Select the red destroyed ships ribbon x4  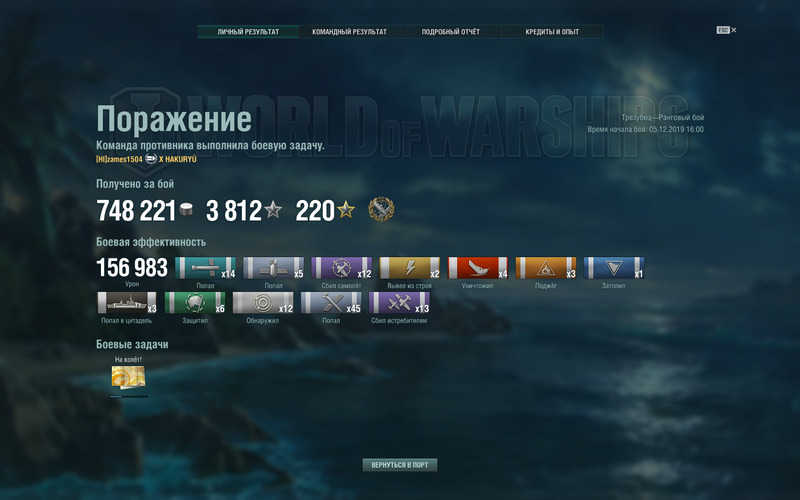click(478, 268)
